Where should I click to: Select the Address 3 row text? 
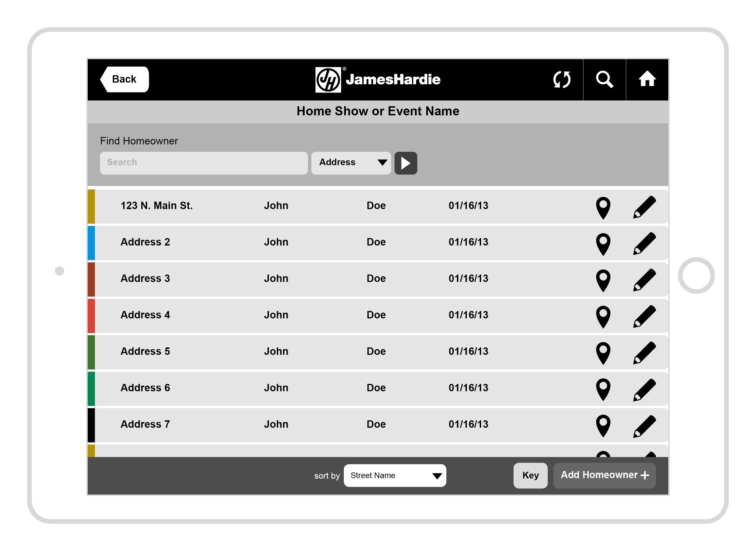[145, 278]
